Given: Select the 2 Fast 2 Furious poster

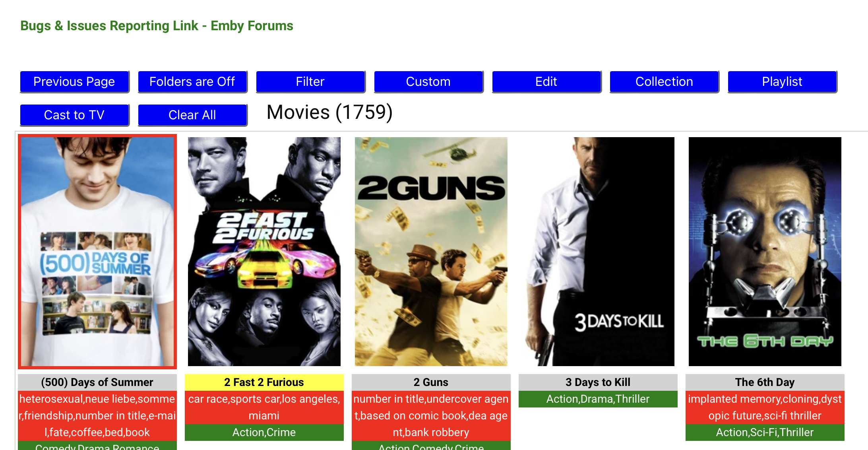Looking at the screenshot, I should (x=264, y=251).
